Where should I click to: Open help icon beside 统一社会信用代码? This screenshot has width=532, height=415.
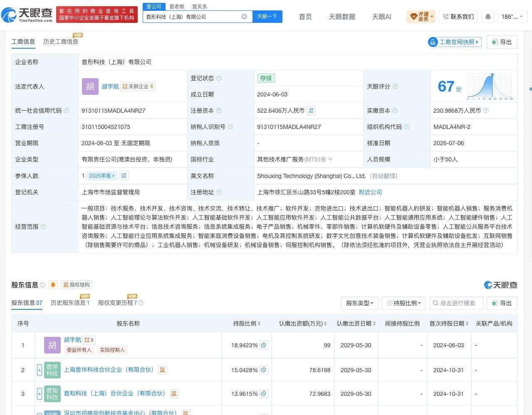pos(67,111)
